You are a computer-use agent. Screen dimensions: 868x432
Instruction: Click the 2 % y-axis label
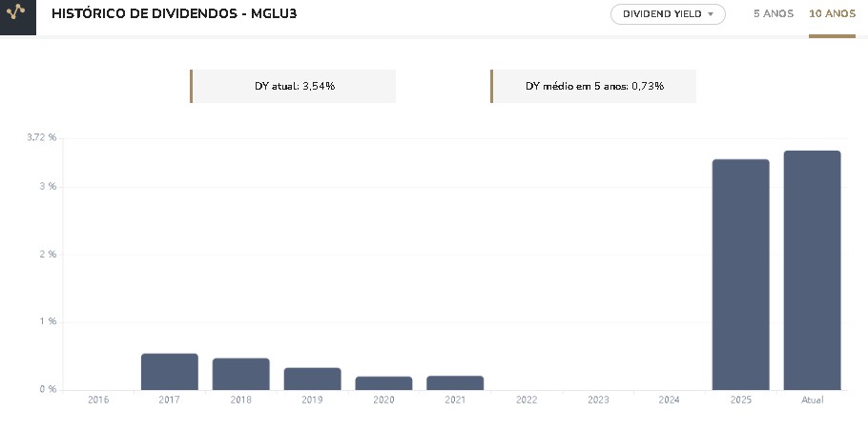coord(48,255)
